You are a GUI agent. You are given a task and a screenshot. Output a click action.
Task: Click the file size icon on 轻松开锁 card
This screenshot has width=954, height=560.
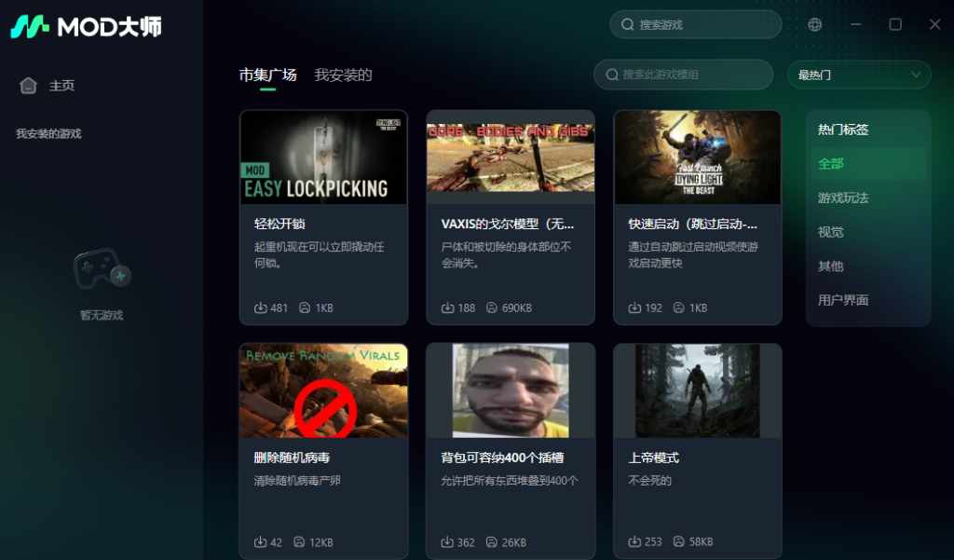tap(305, 307)
